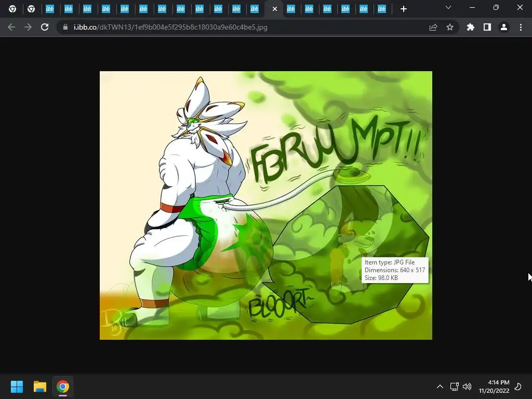Open the clock showing 4:14 PM
The image size is (532, 399).
pos(494,387)
